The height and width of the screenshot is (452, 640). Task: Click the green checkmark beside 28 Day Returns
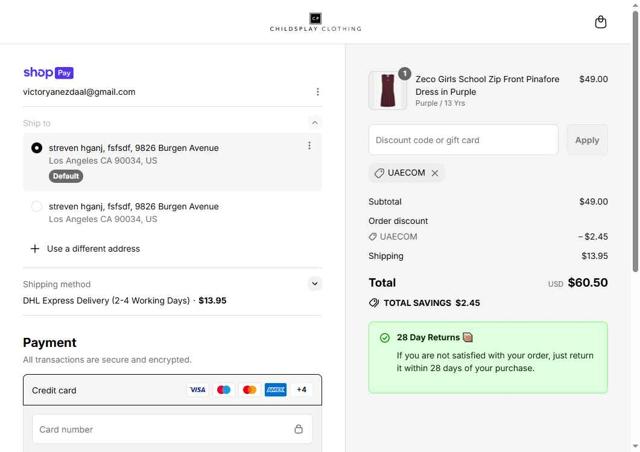coord(384,338)
